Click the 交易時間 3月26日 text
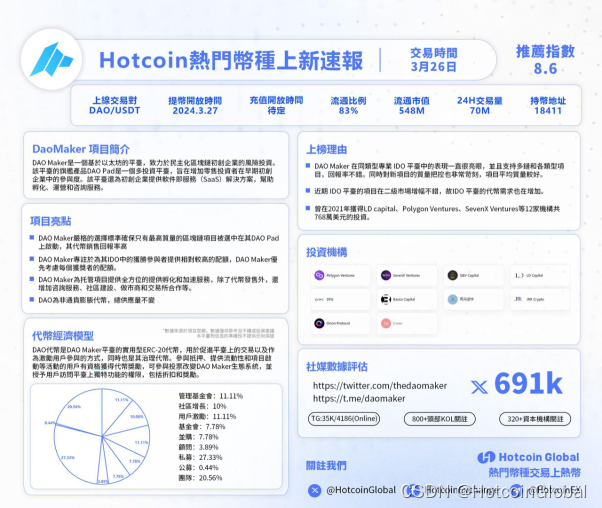The height and width of the screenshot is (508, 602). pyautogui.click(x=434, y=60)
